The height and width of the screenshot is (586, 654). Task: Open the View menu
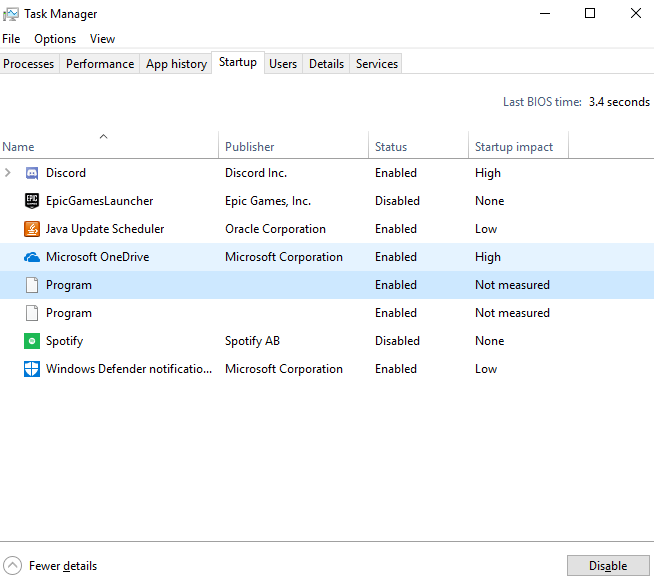coord(102,39)
